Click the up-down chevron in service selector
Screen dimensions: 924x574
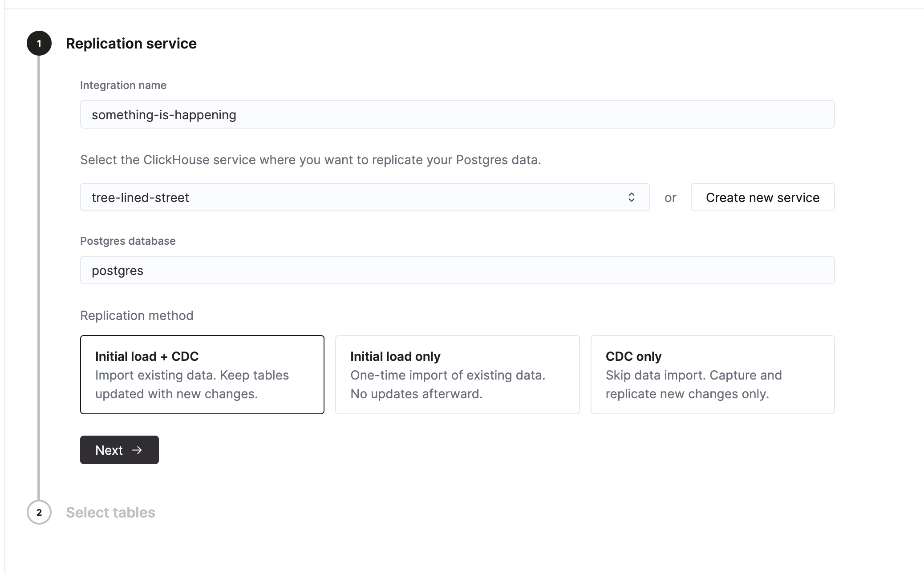point(631,197)
